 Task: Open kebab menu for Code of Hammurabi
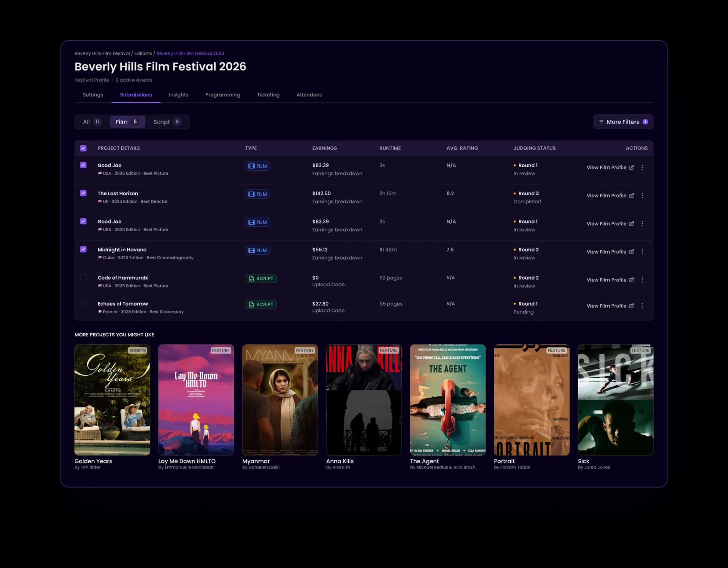coord(642,280)
